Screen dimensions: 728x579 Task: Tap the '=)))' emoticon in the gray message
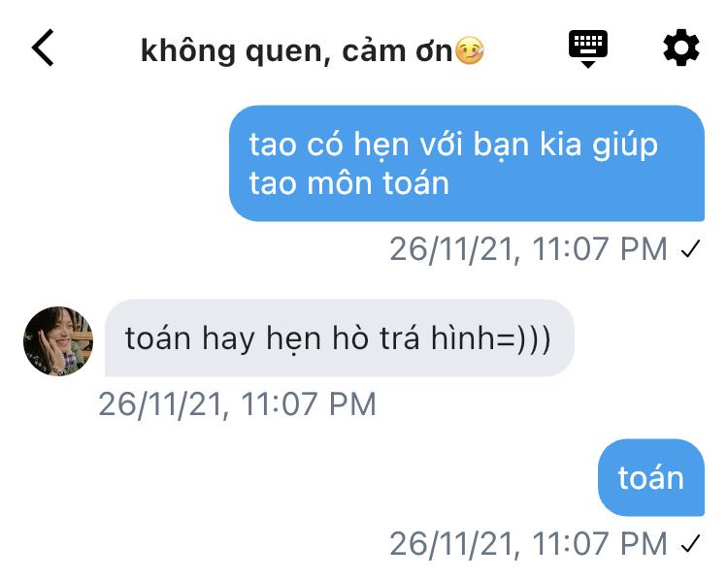click(523, 338)
